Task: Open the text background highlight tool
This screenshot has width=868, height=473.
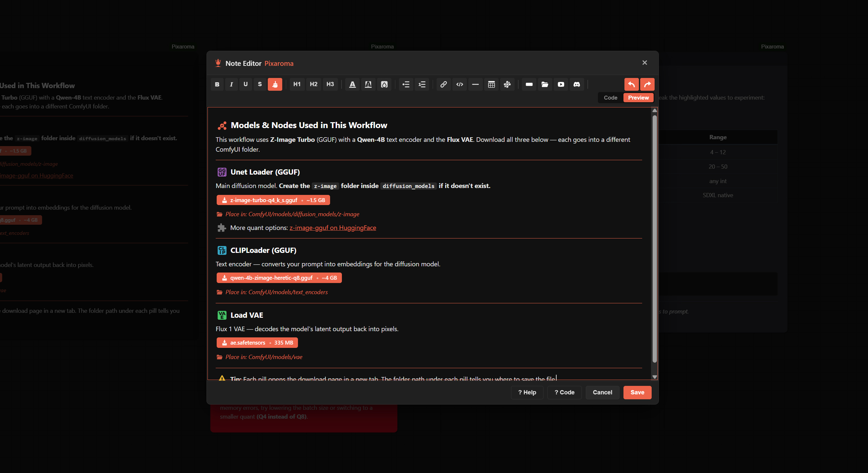Action: pyautogui.click(x=368, y=84)
